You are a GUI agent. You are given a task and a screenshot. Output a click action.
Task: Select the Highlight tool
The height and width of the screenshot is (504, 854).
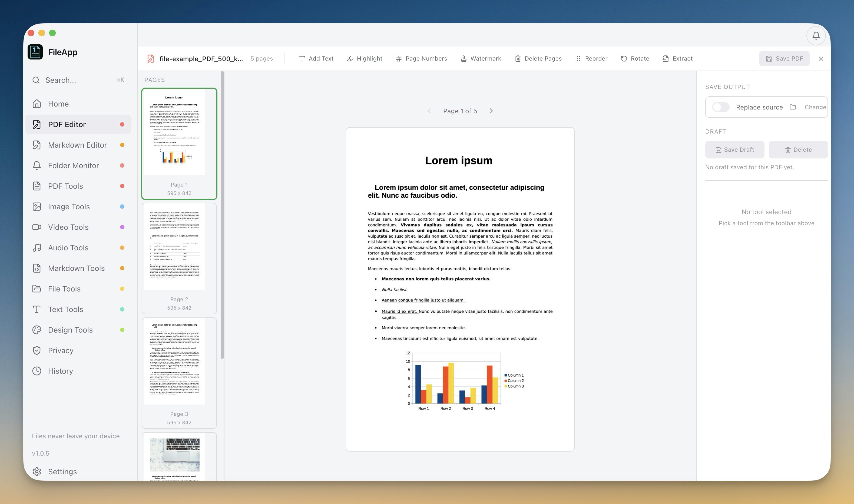(x=365, y=58)
